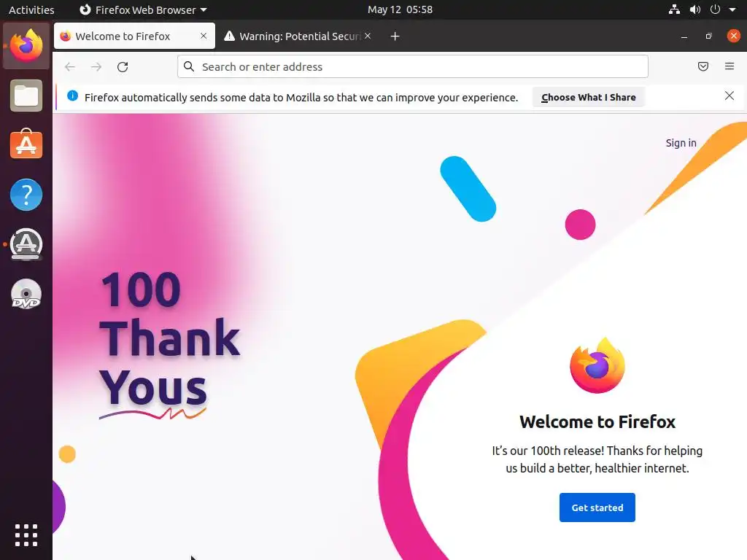Minimize the Firefox window
The height and width of the screenshot is (560, 747).
tap(684, 36)
